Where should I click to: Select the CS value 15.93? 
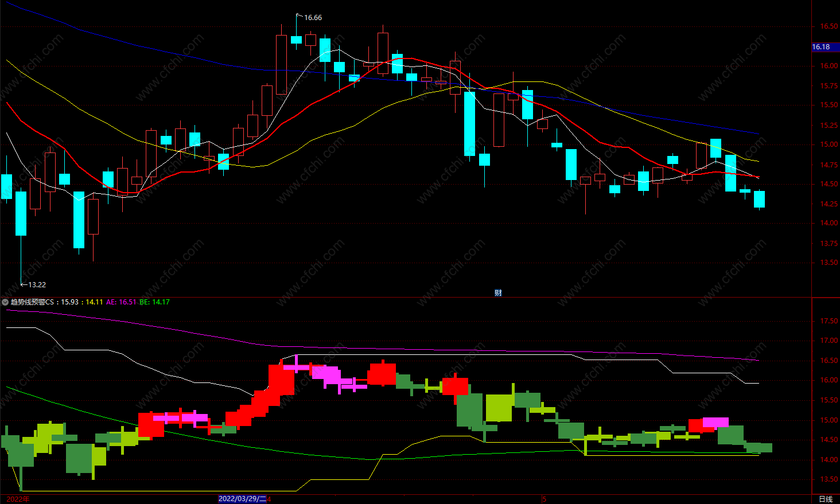[x=69, y=302]
